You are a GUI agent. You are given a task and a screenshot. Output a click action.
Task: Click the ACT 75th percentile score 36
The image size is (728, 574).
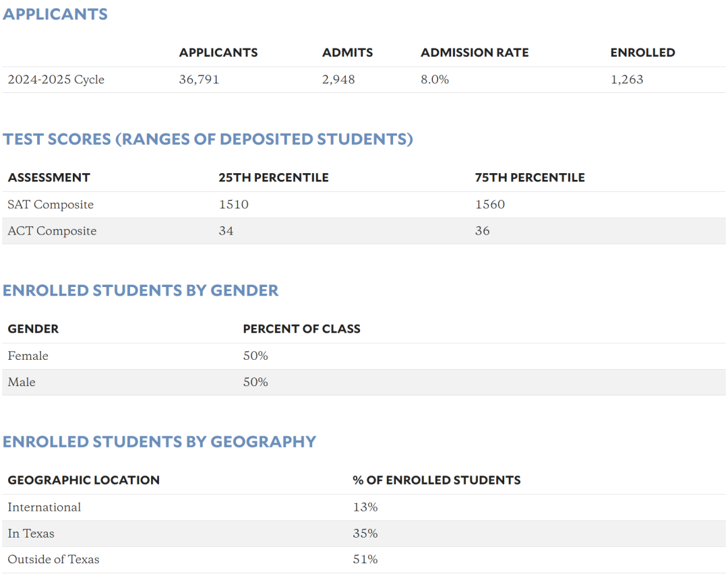[482, 231]
